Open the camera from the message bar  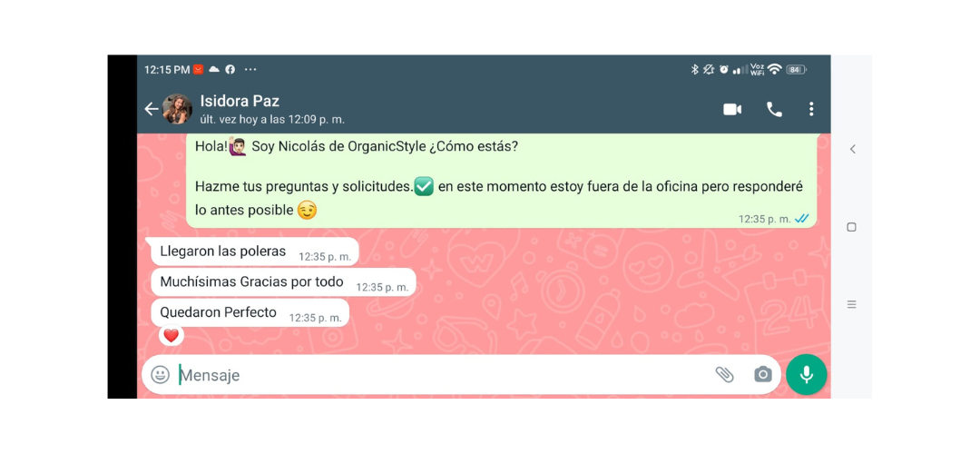point(762,375)
